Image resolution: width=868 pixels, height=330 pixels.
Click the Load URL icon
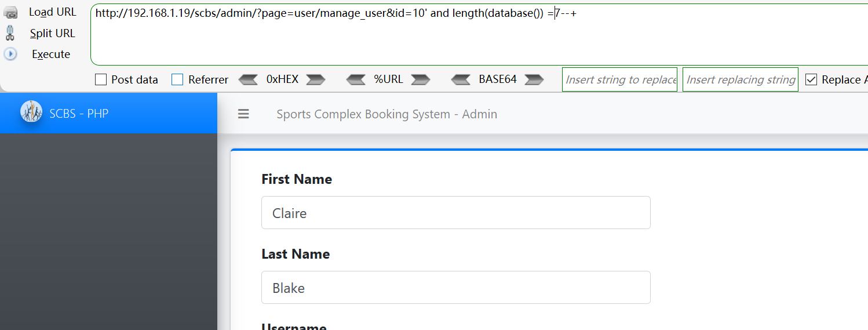pos(10,13)
